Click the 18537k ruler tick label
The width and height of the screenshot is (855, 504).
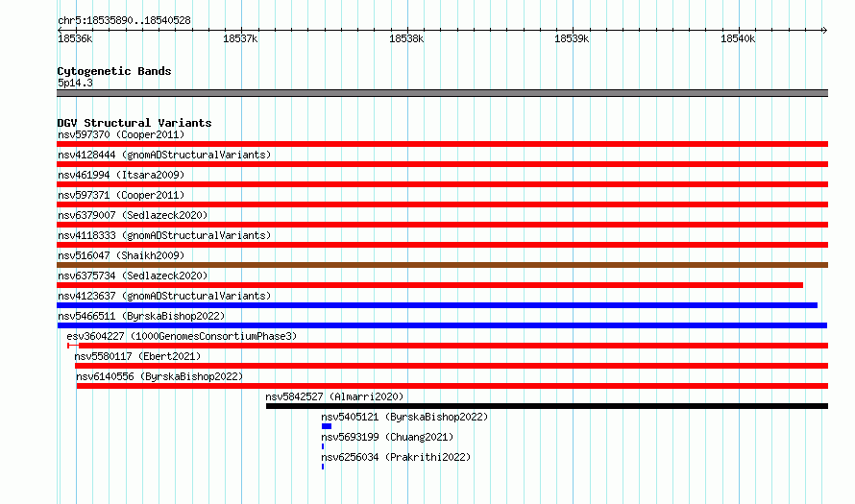click(240, 39)
